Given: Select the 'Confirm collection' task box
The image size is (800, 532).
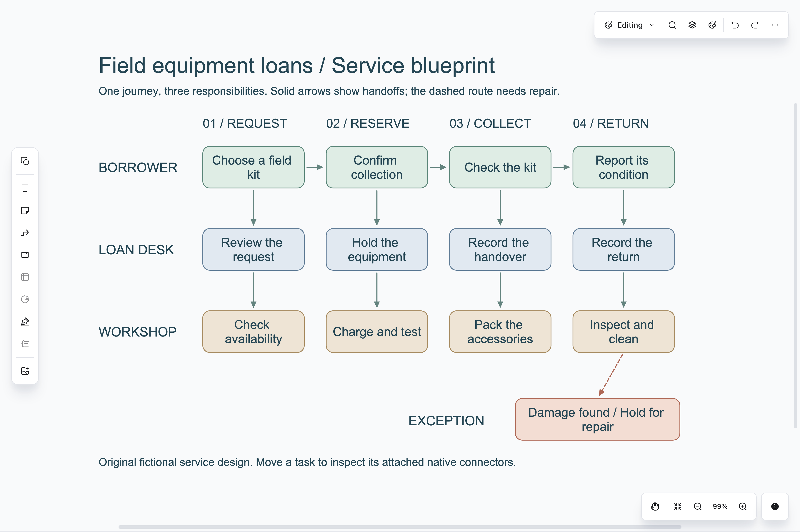Looking at the screenshot, I should [x=377, y=167].
